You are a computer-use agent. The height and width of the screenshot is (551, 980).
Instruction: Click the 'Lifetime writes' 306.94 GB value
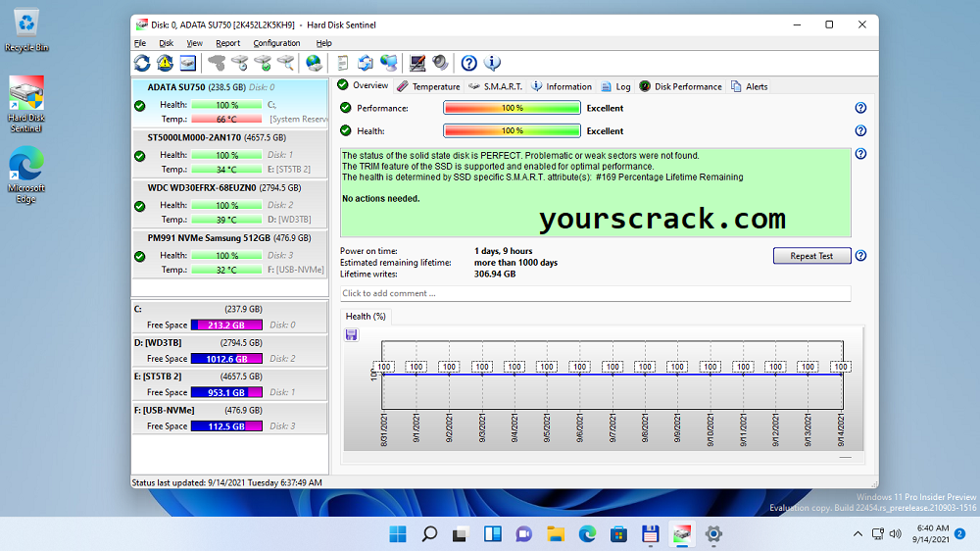[x=494, y=275]
